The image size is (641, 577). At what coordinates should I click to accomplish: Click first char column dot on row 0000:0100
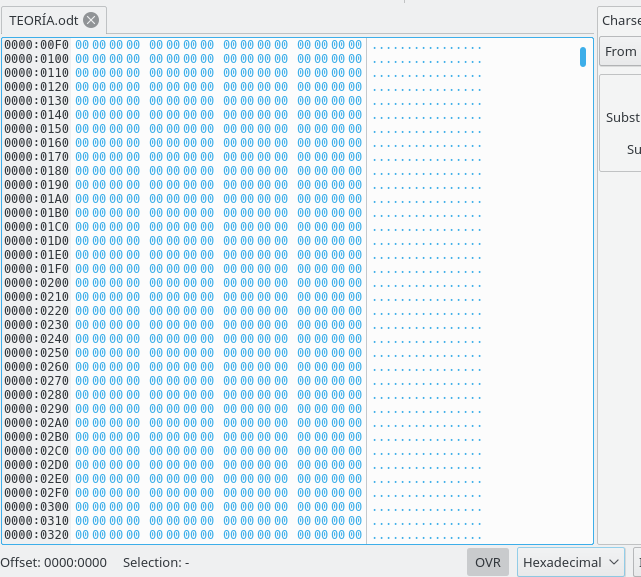coord(374,59)
